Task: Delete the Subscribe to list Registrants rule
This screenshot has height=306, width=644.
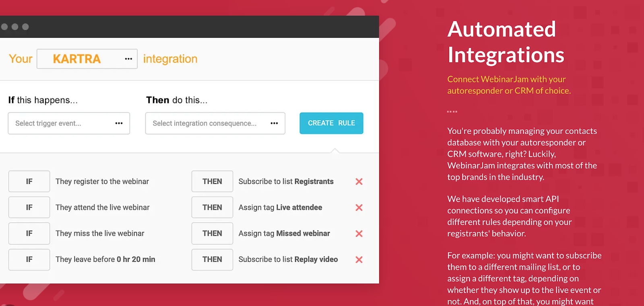Action: tap(359, 182)
